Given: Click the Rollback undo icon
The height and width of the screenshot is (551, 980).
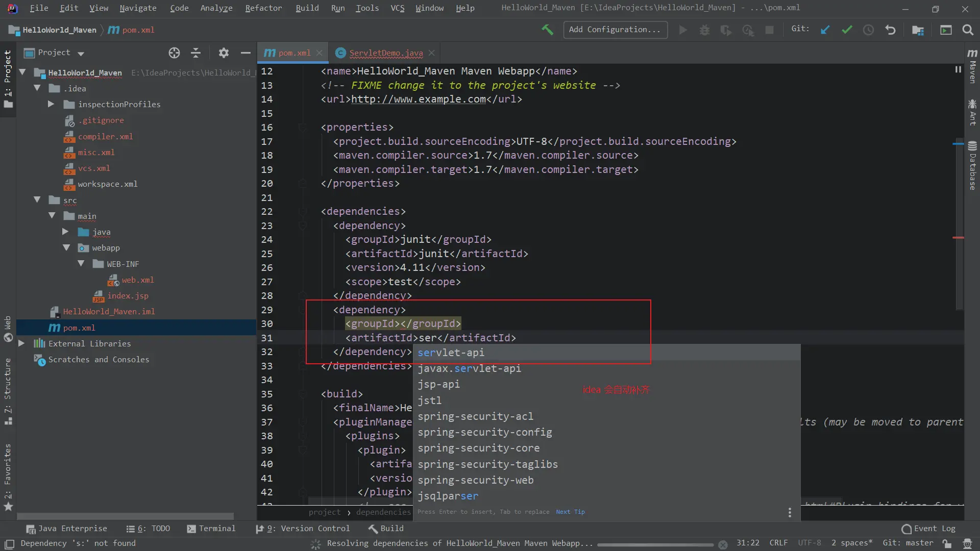Looking at the screenshot, I should click(890, 30).
